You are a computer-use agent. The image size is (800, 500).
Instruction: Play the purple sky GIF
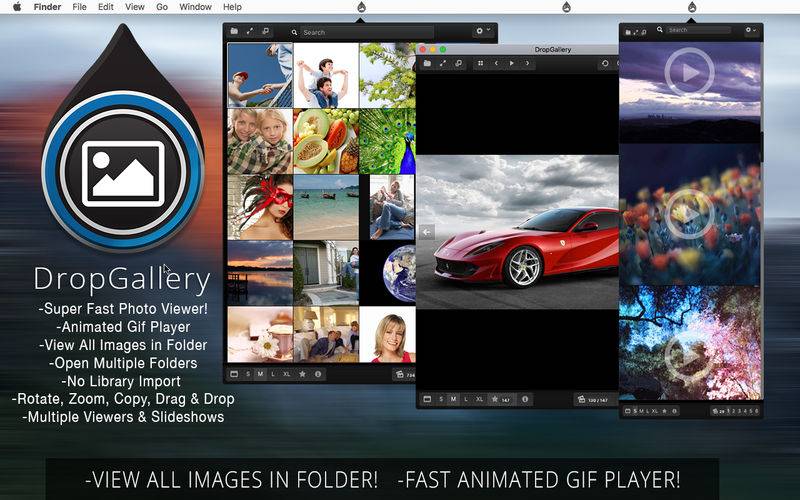pos(690,72)
